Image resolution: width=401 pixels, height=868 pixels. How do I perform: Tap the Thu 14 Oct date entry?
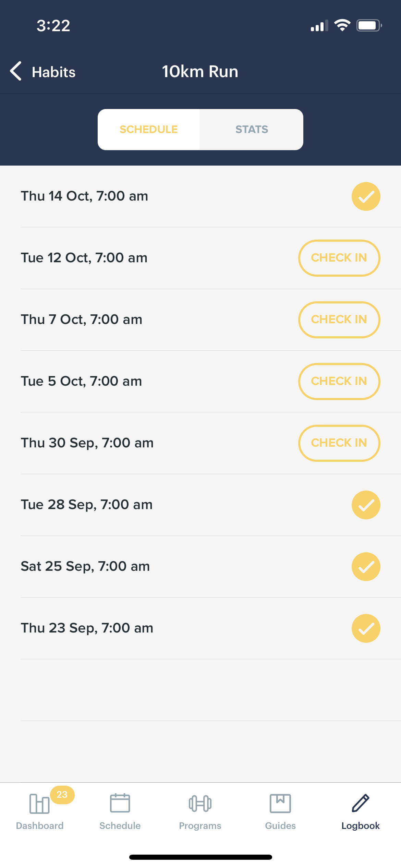[84, 196]
